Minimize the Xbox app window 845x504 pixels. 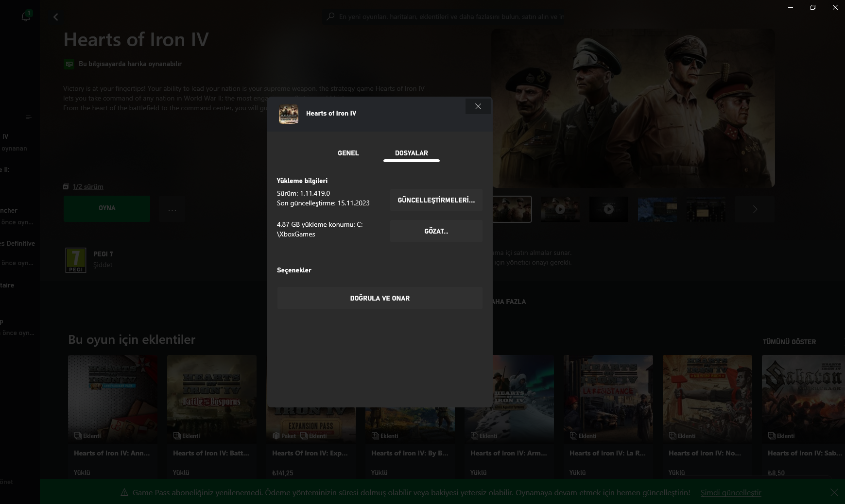[791, 7]
